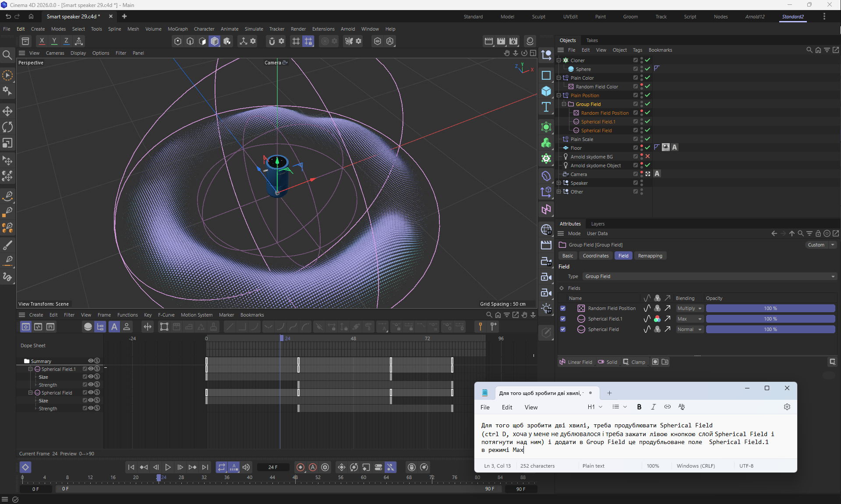
Task: Switch to the Remapping tab
Action: 650,256
